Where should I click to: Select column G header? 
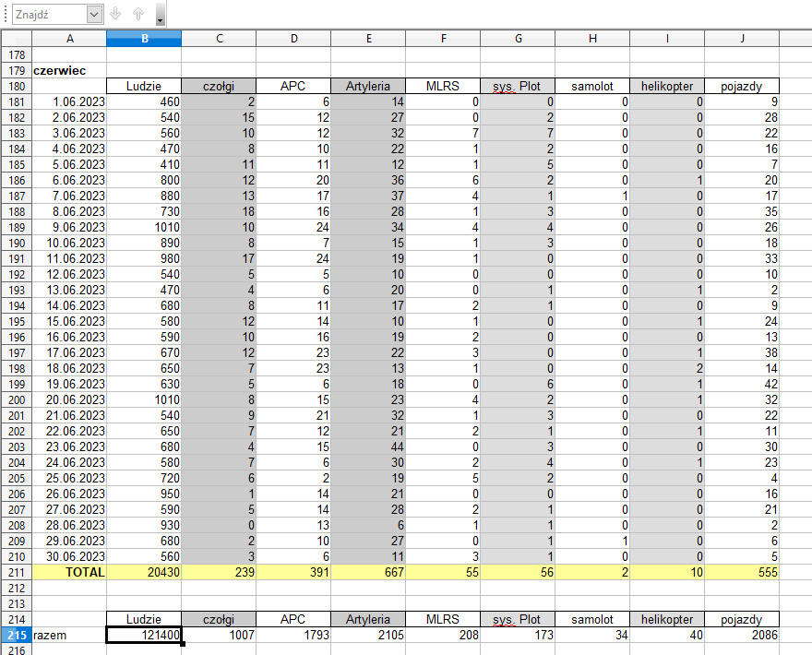click(518, 39)
